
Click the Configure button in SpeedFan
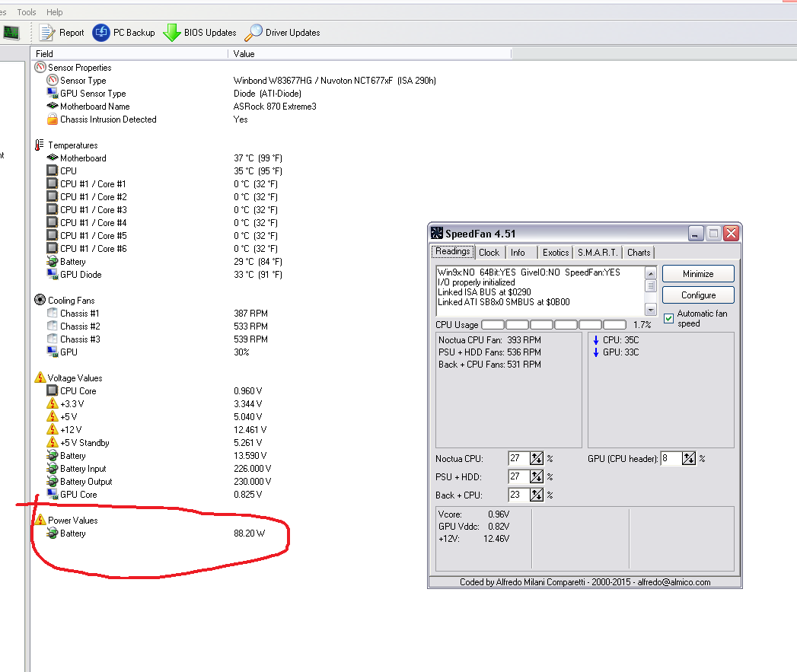pyautogui.click(x=698, y=295)
